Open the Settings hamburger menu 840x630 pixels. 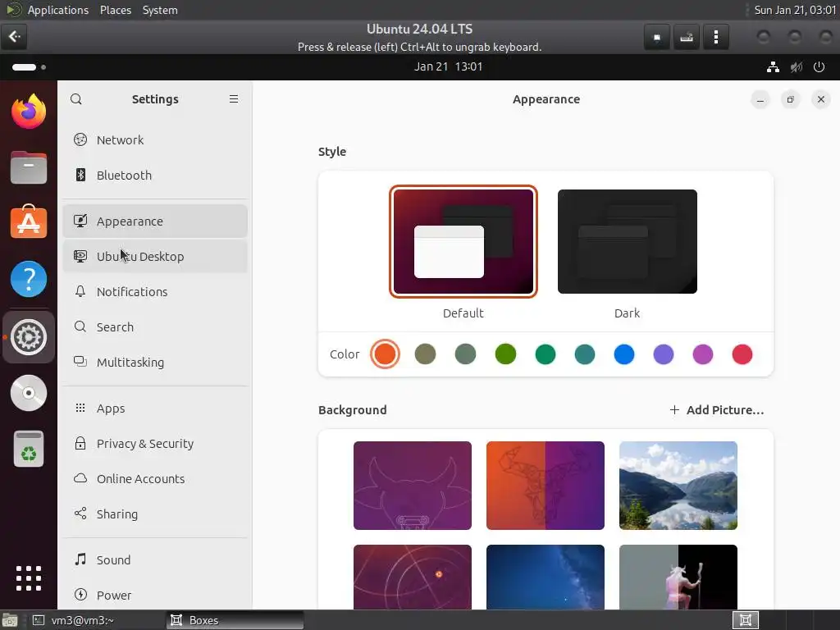pyautogui.click(x=234, y=99)
